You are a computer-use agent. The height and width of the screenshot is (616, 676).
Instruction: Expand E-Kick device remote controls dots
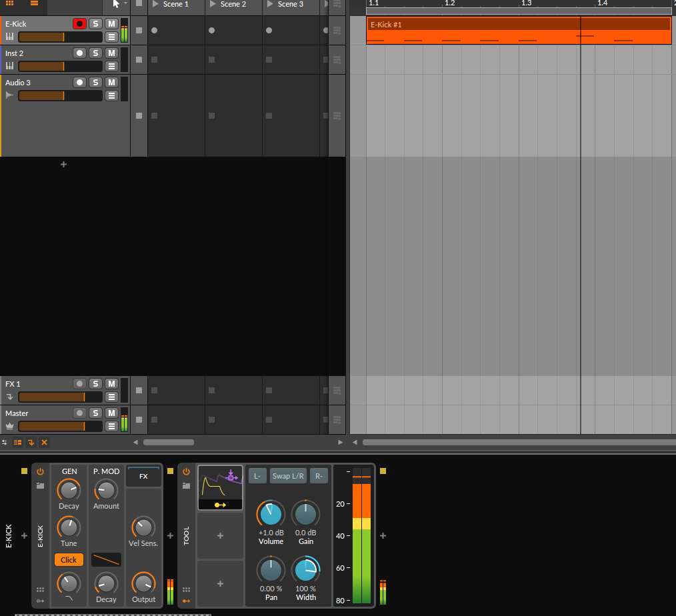pos(41,590)
